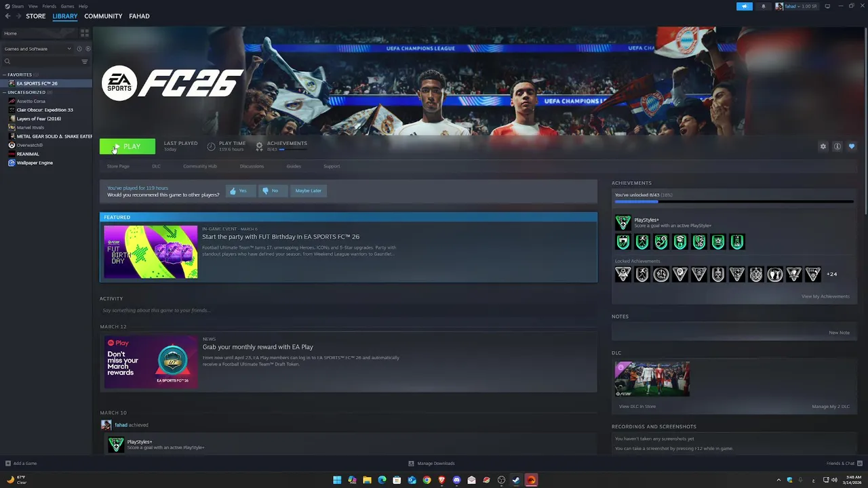The height and width of the screenshot is (488, 868).
Task: Switch to the COMMUNITY tab
Action: (x=103, y=16)
